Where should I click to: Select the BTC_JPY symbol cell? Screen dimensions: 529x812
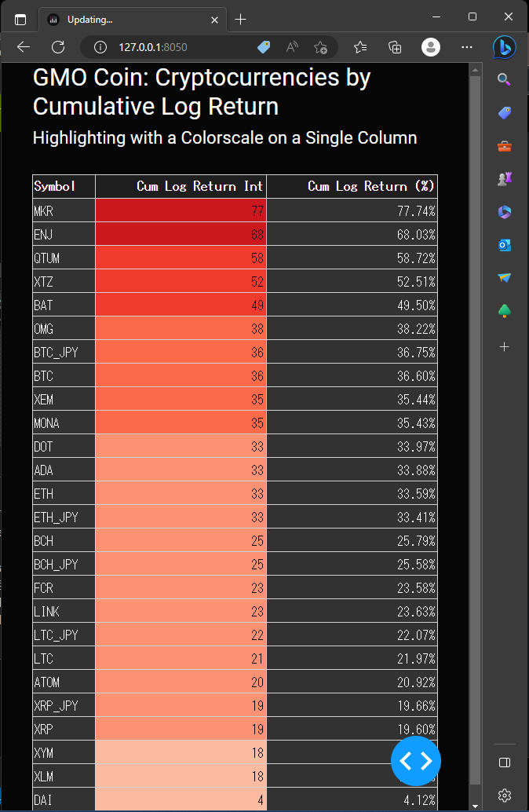[x=64, y=352]
